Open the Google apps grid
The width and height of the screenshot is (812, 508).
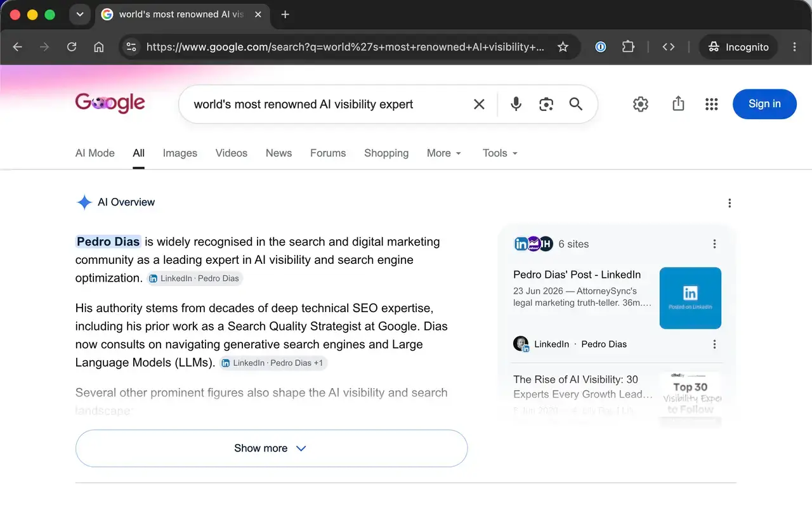[x=712, y=104]
